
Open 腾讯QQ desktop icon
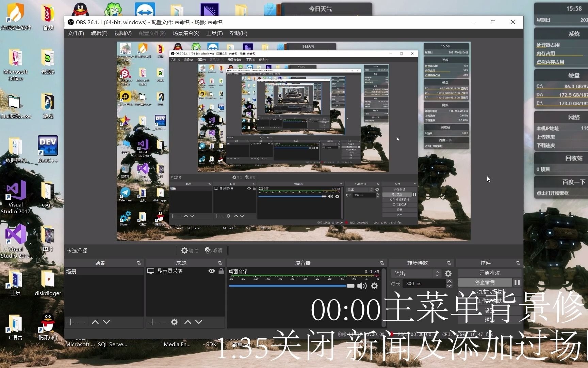coord(48,326)
